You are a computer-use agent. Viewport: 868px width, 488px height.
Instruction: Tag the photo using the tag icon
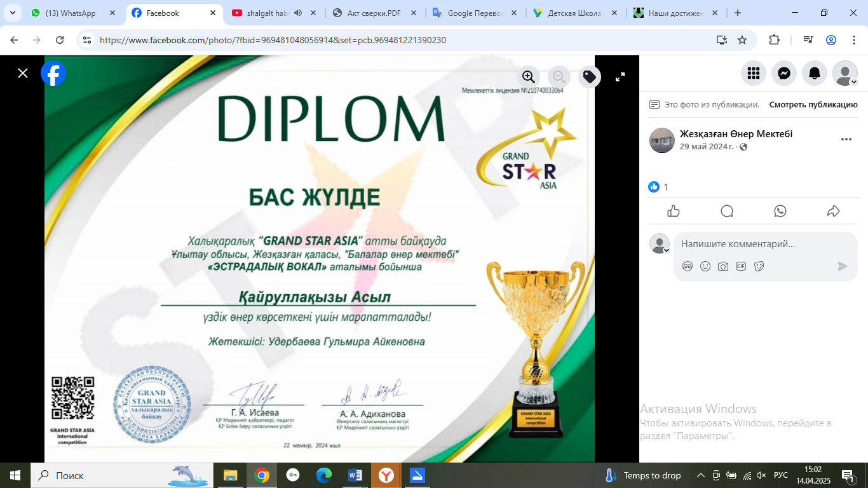click(x=590, y=77)
